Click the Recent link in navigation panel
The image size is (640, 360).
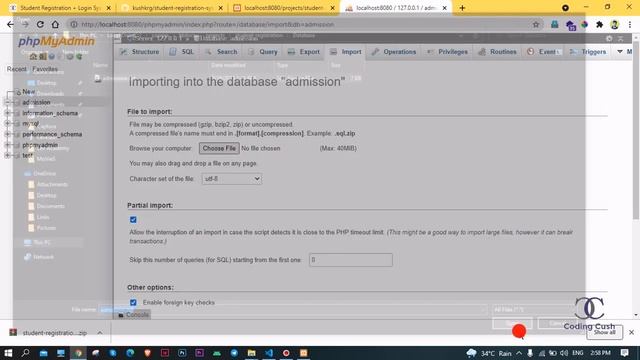pos(16,69)
